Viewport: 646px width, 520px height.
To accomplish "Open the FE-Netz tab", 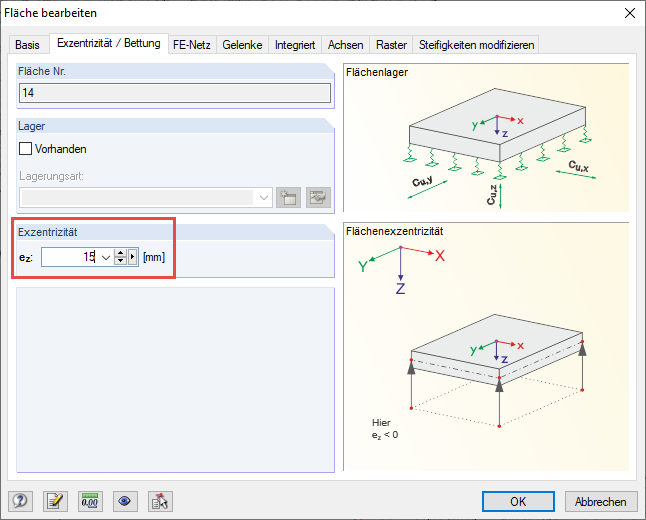I will pyautogui.click(x=192, y=45).
